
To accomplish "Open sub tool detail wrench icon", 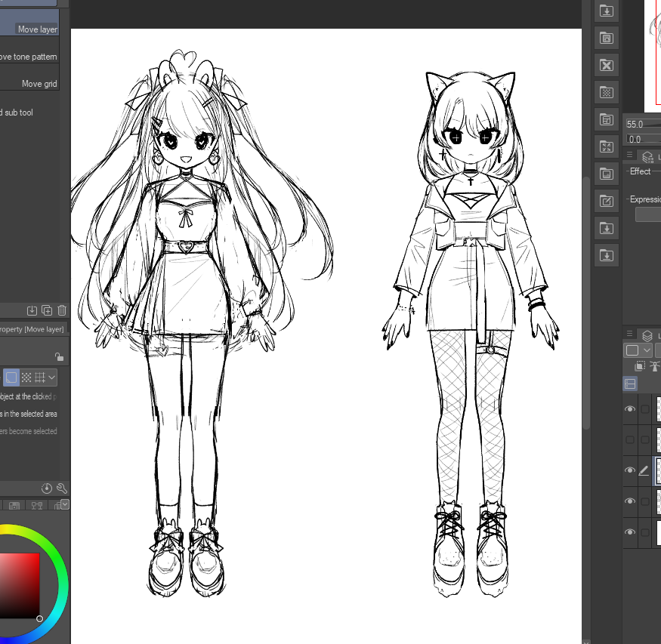I will click(x=62, y=488).
